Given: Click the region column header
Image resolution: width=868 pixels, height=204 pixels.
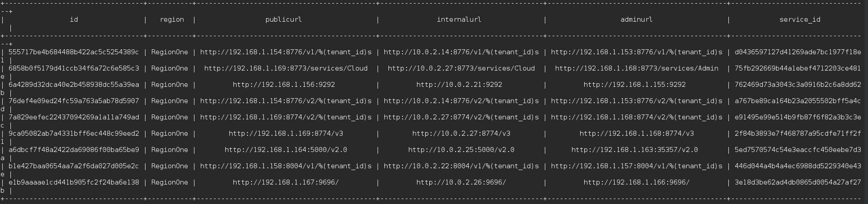Looking at the screenshot, I should point(172,19).
